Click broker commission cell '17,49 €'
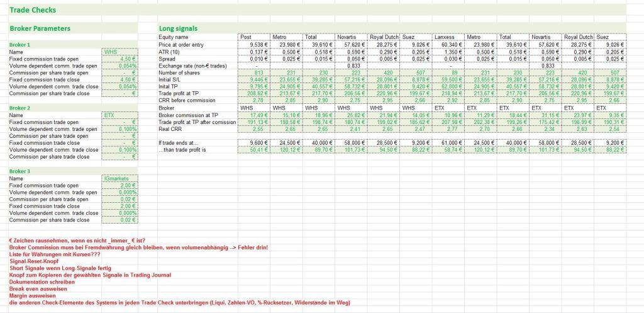644x313 pixels. pos(254,115)
